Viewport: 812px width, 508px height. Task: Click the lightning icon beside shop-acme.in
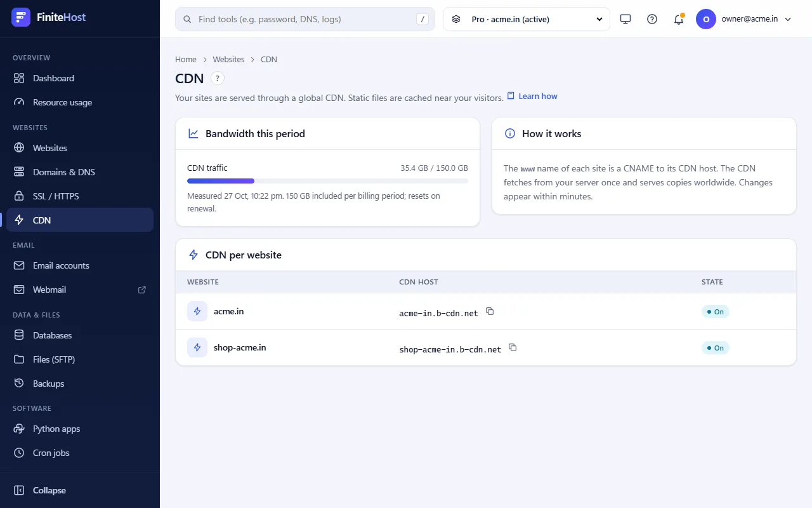tap(197, 347)
